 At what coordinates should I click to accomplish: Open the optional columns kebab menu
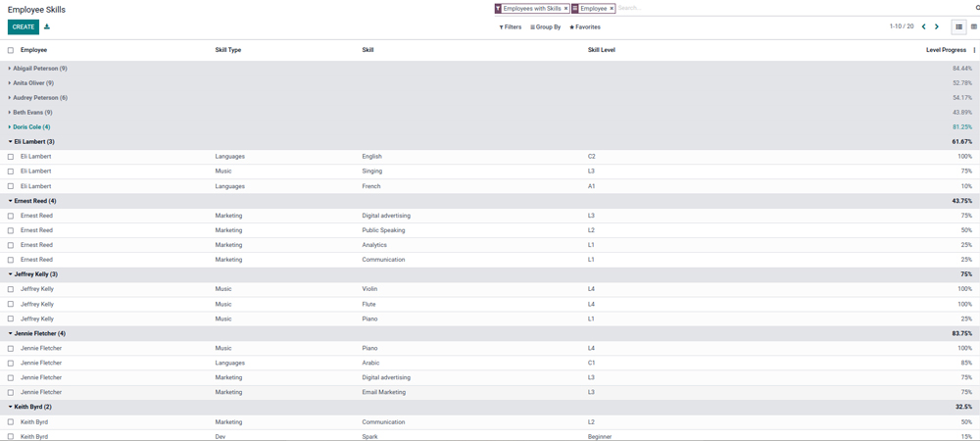coord(974,50)
